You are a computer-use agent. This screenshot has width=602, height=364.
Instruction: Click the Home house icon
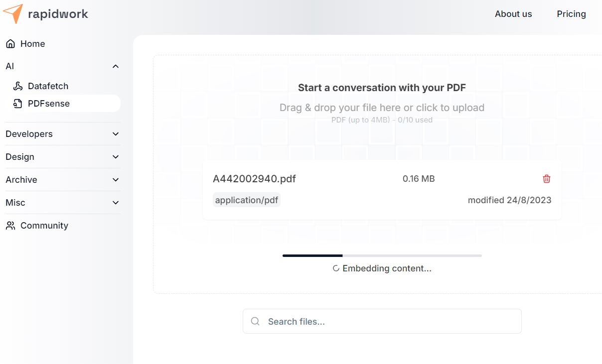click(x=10, y=44)
